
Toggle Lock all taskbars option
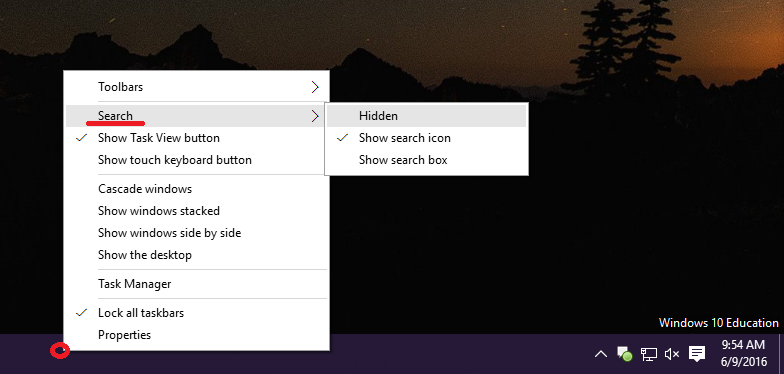point(196,313)
